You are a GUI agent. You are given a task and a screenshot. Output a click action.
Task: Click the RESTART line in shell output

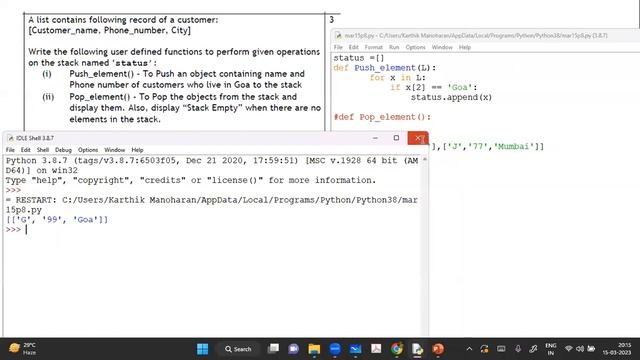coord(211,205)
